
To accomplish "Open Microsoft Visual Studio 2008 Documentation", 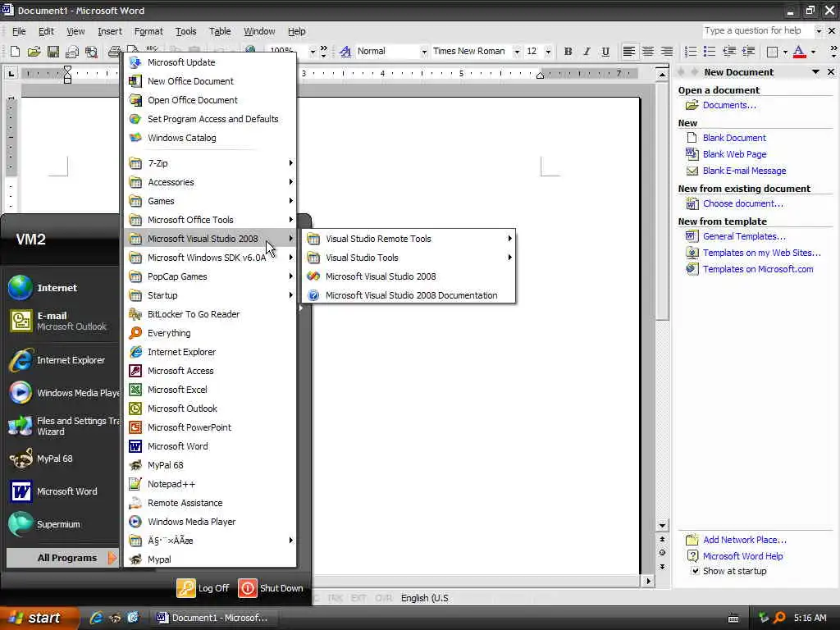I will coord(409,295).
